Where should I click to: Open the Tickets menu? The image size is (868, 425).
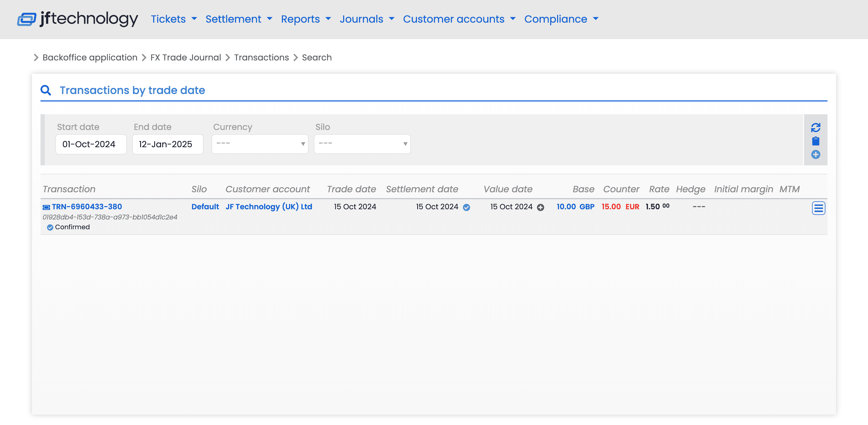(174, 19)
